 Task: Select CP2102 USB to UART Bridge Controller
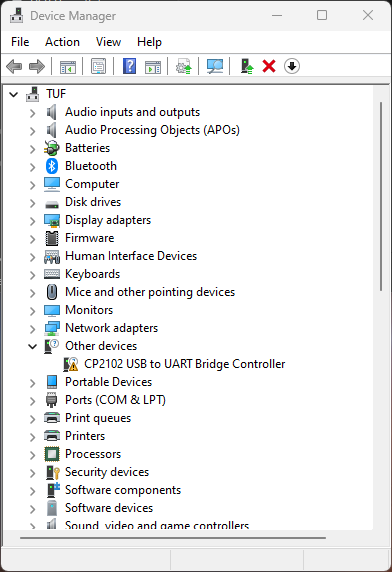click(185, 364)
